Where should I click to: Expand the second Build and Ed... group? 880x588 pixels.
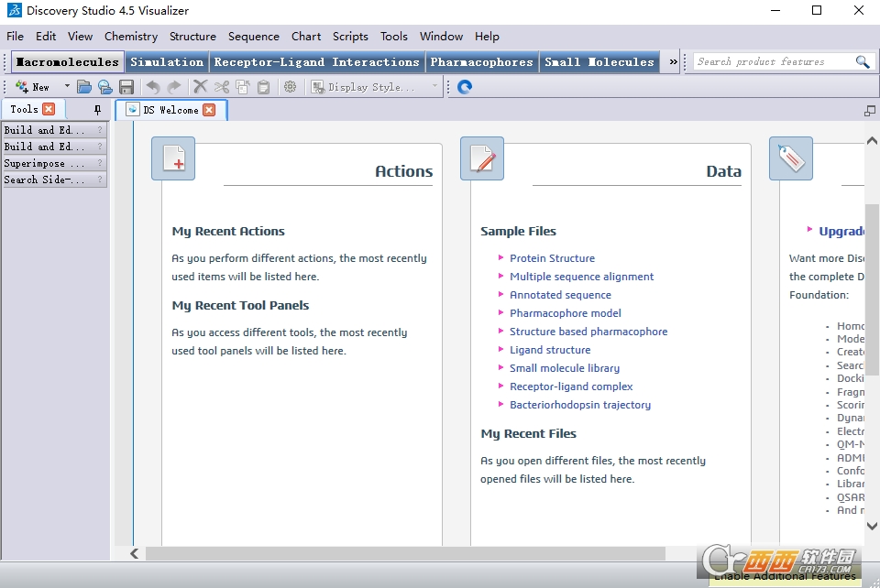click(54, 147)
